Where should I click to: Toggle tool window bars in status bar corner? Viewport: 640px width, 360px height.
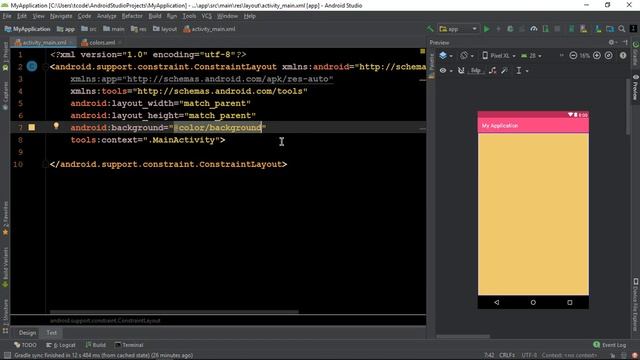[x=7, y=356]
